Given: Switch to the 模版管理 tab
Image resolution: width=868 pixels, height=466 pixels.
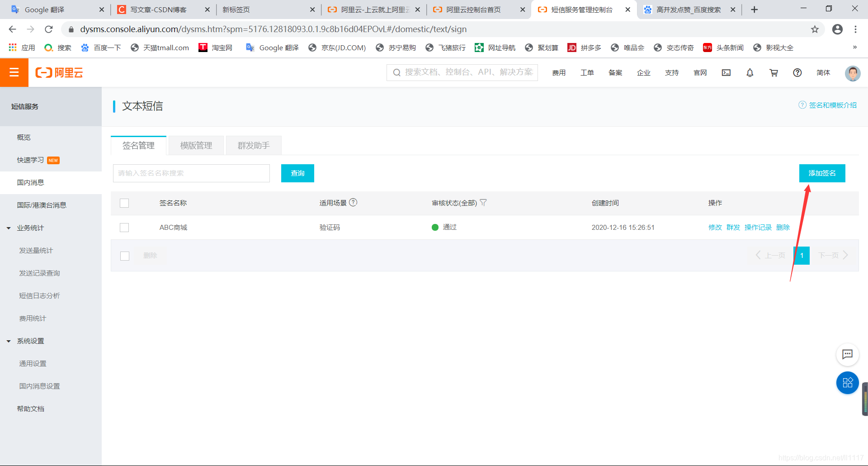Looking at the screenshot, I should 195,145.
